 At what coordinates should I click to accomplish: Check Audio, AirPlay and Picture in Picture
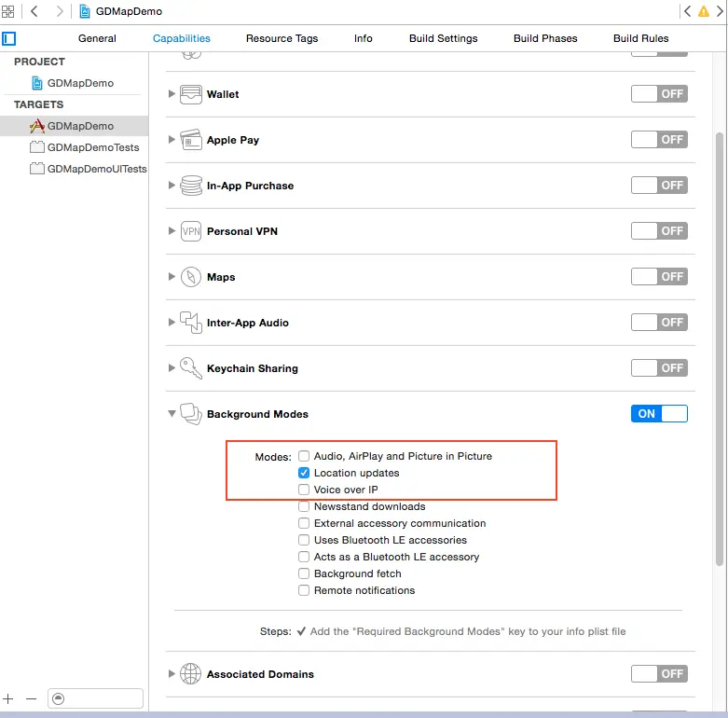[304, 456]
